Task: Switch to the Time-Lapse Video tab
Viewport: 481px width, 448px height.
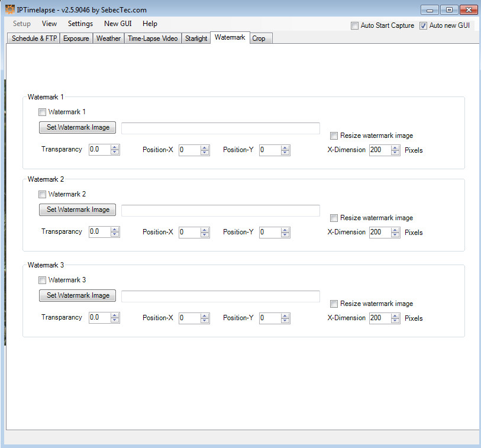Action: coord(153,38)
